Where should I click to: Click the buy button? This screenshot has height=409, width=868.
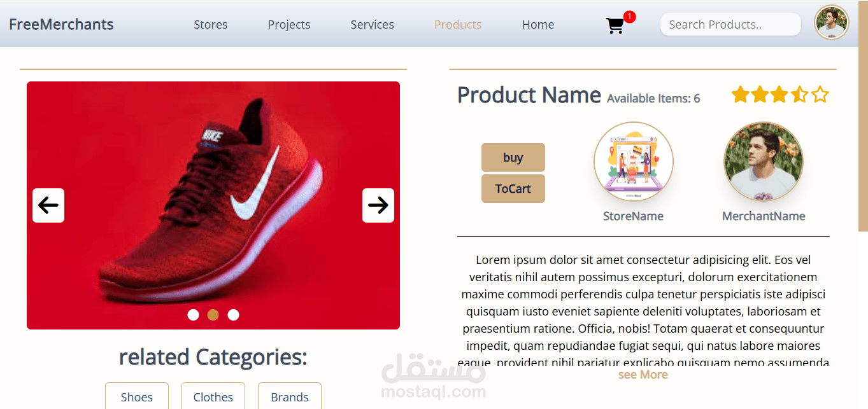point(513,157)
